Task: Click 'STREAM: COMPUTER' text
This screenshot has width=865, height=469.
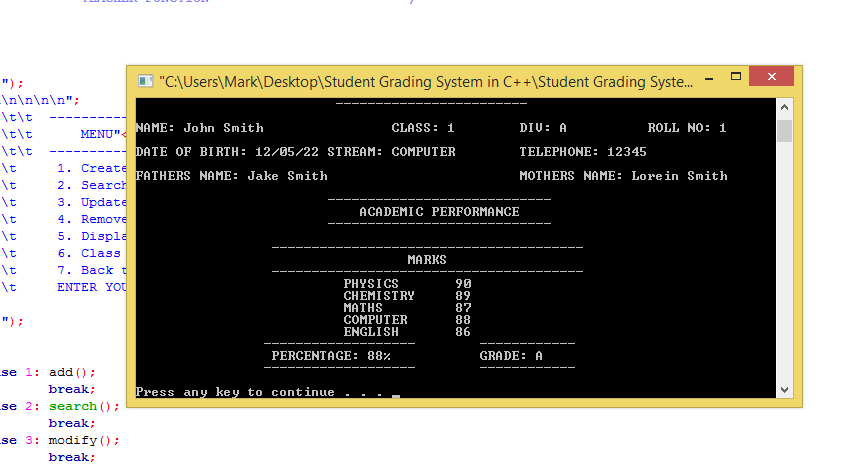Action: point(392,152)
